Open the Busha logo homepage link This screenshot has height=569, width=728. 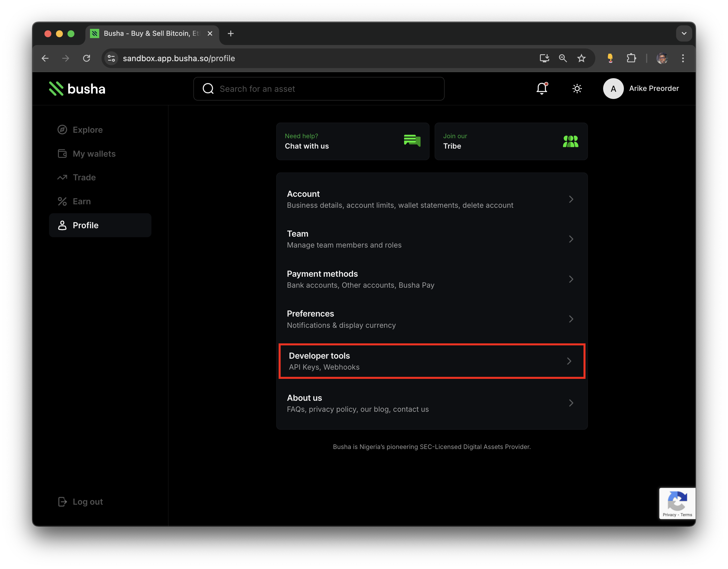pyautogui.click(x=77, y=88)
